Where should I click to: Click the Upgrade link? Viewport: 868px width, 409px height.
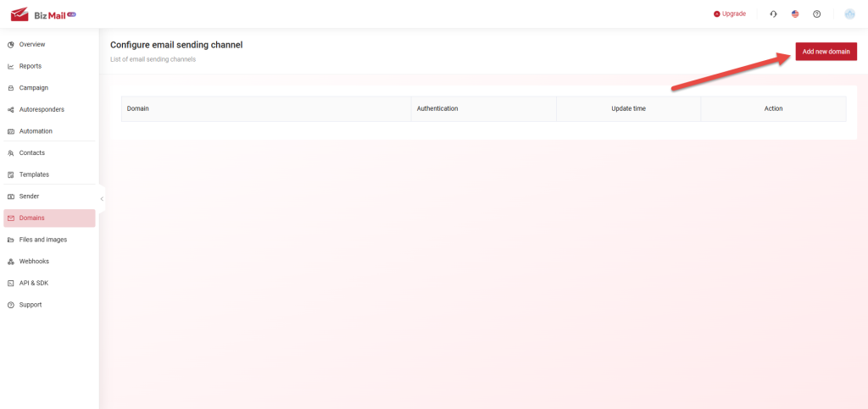tap(730, 14)
